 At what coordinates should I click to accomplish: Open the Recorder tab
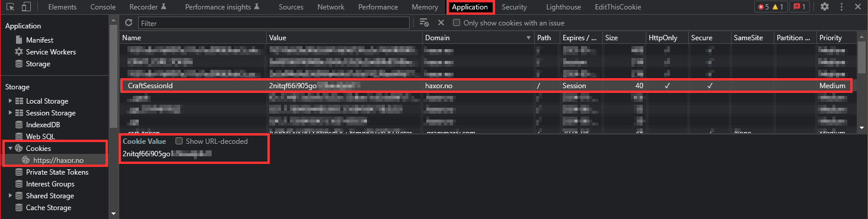pyautogui.click(x=147, y=7)
